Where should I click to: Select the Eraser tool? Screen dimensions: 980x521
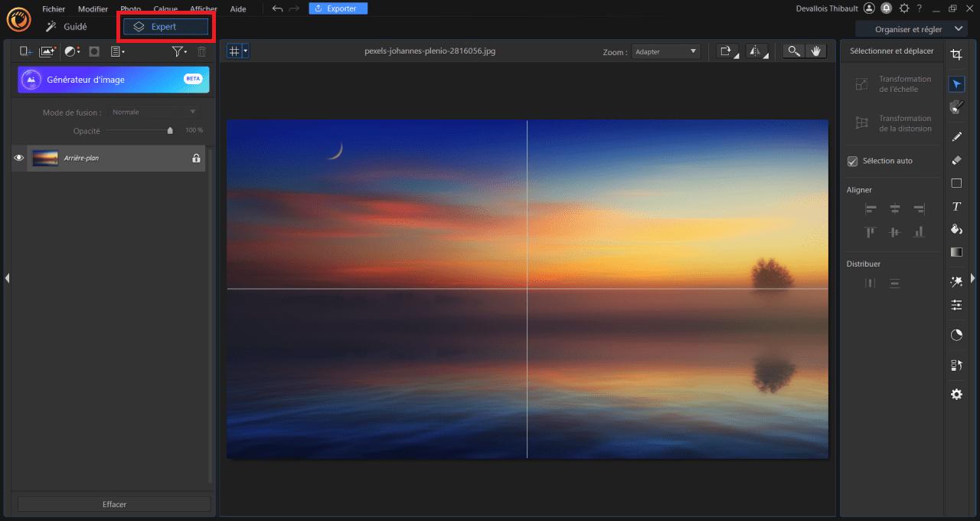pos(956,160)
